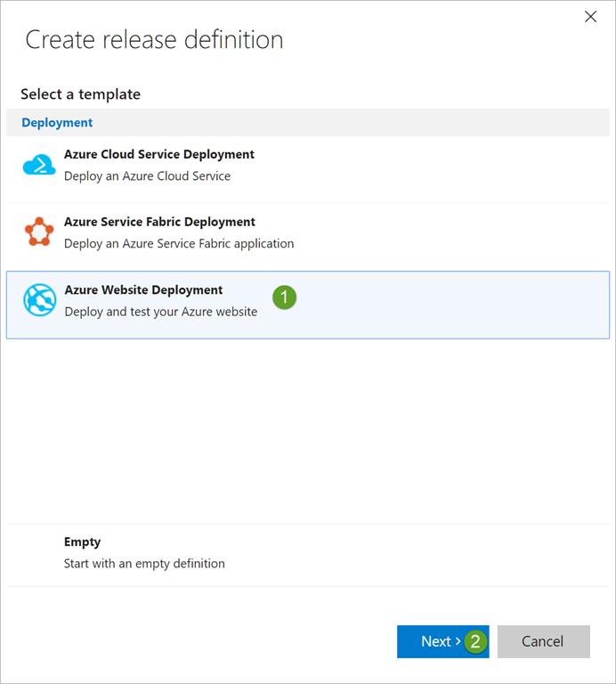Choose the Azure Service Fabric Deployment title
The width and height of the screenshot is (616, 684).
159,222
